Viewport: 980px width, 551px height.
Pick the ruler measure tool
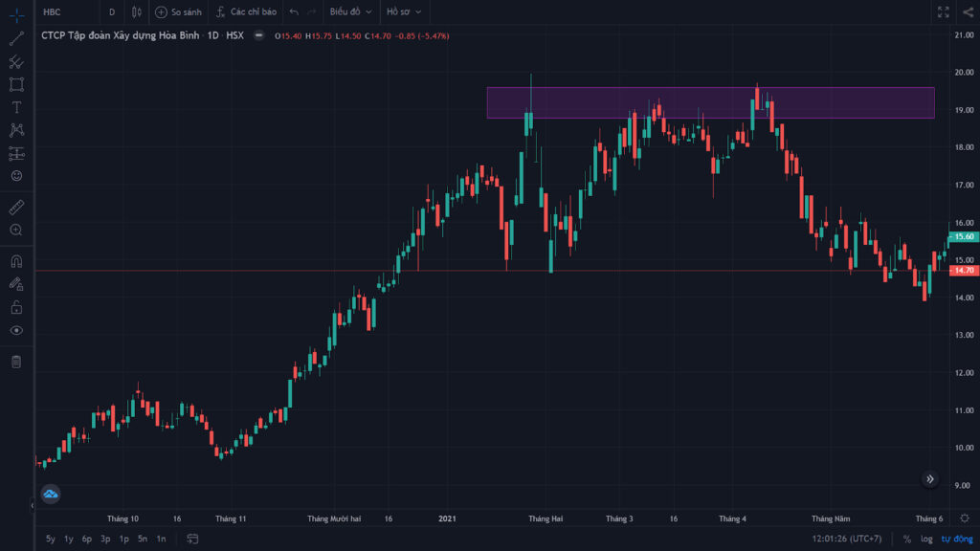(17, 207)
